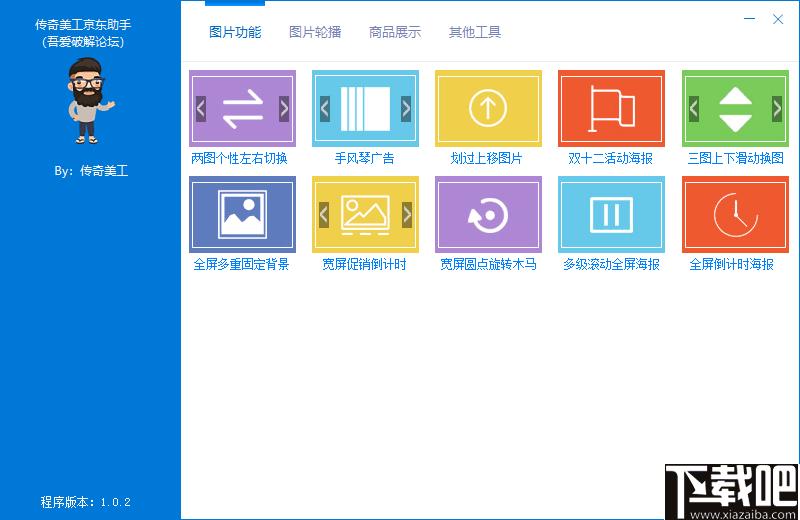800x520 pixels.
Task: Open the 划过上移图片 yellow arrow tile
Action: (x=488, y=108)
